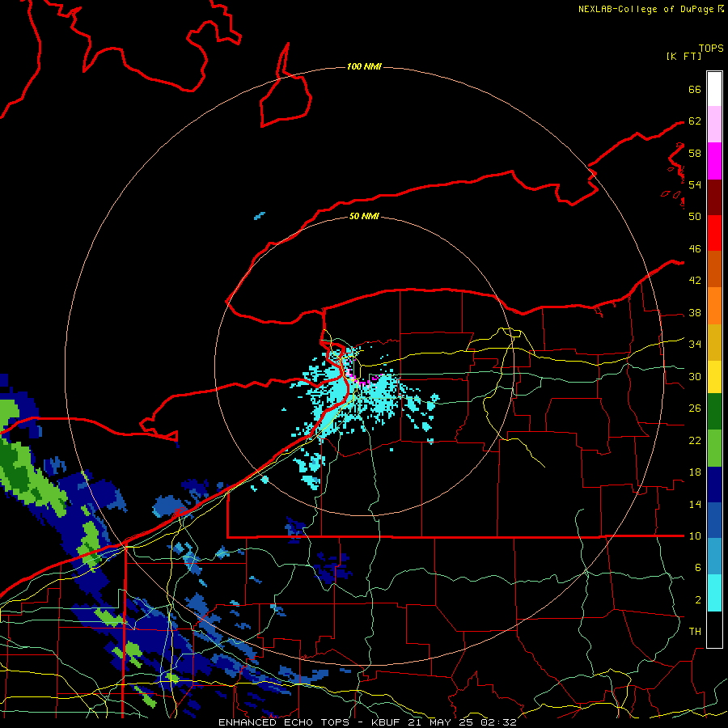Select the "58" legend value

click(x=695, y=153)
